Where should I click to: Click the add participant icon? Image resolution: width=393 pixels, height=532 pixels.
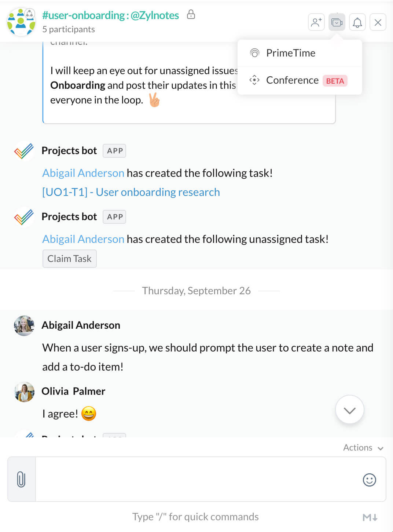click(x=316, y=22)
